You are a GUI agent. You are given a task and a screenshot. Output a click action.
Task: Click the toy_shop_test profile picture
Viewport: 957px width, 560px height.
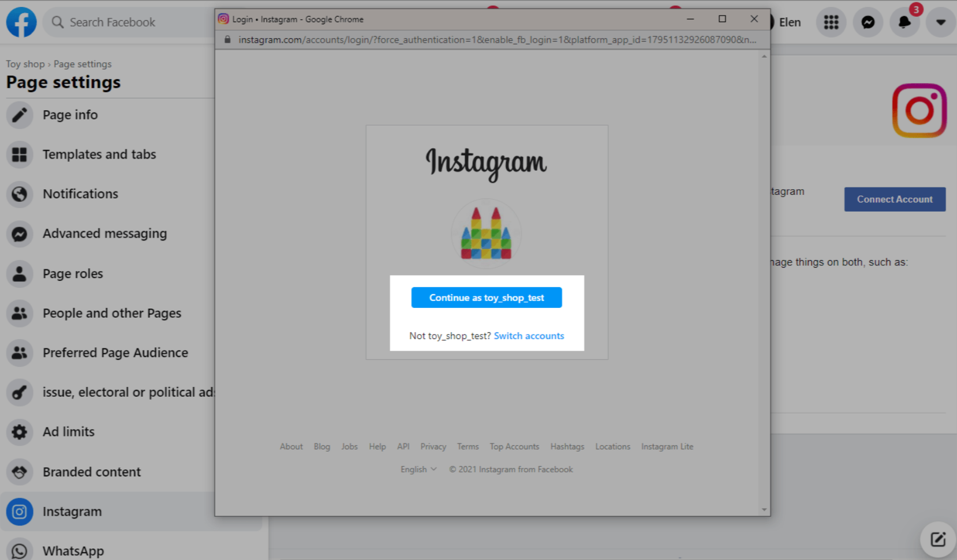(486, 234)
